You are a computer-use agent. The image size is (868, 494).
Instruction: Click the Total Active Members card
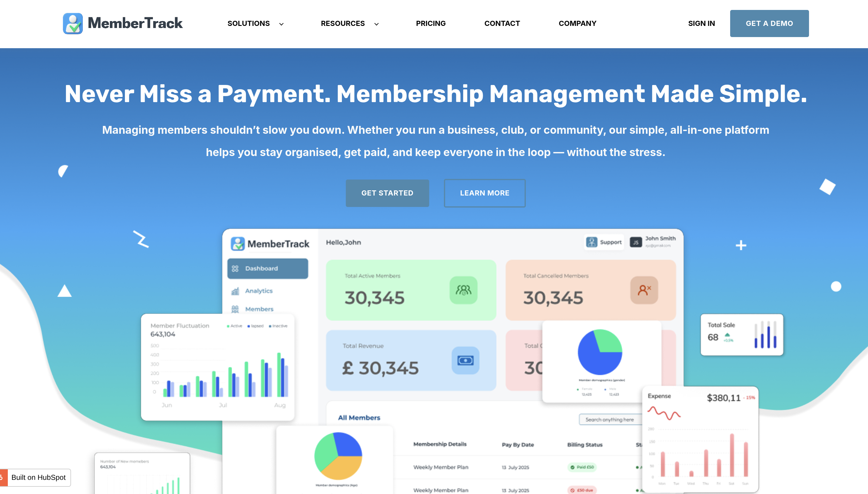click(x=411, y=290)
